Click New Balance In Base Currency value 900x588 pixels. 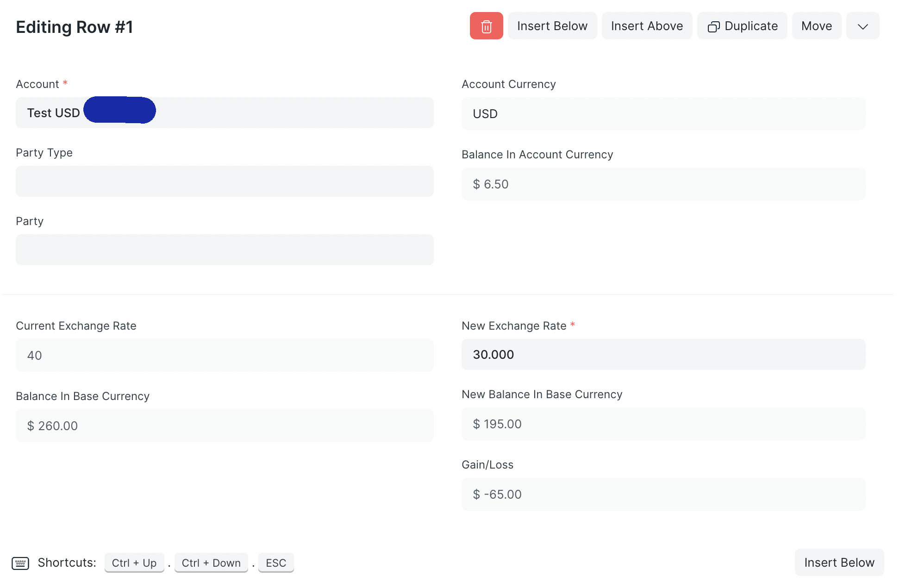663,424
